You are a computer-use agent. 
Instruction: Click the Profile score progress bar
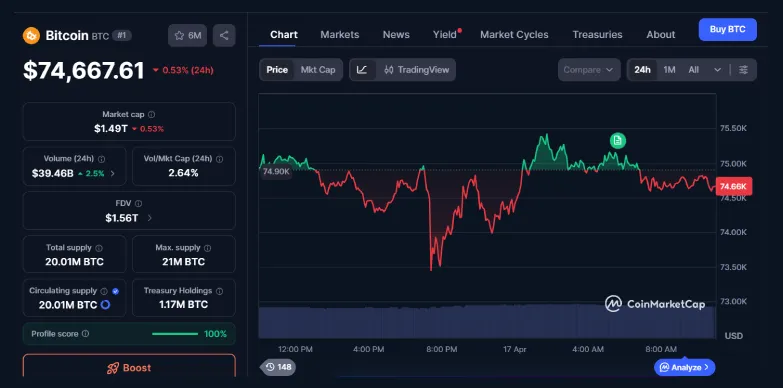point(175,334)
